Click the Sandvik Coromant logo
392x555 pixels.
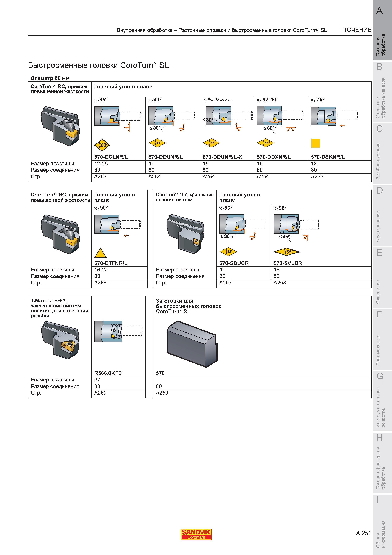click(196, 534)
